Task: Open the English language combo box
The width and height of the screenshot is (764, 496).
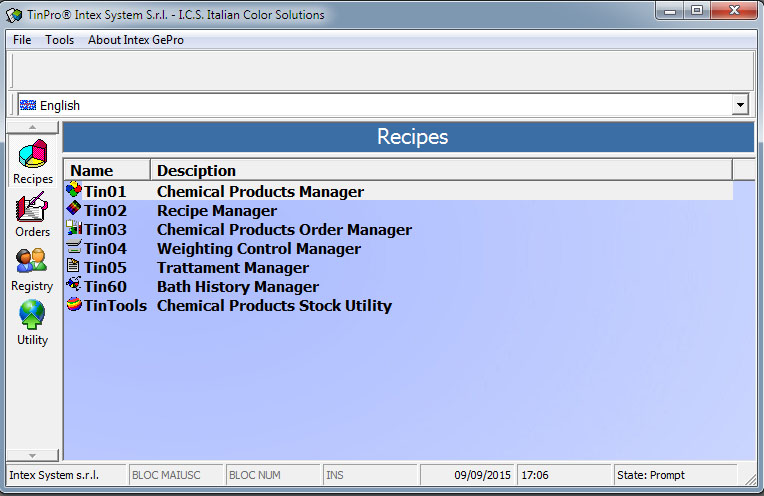Action: [x=383, y=105]
